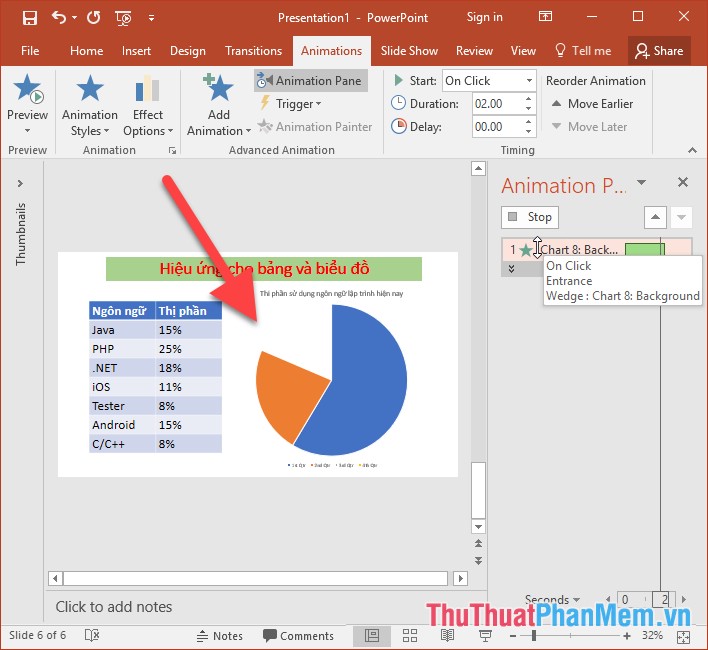Open Comments from the status bar
The height and width of the screenshot is (650, 708).
(x=298, y=636)
